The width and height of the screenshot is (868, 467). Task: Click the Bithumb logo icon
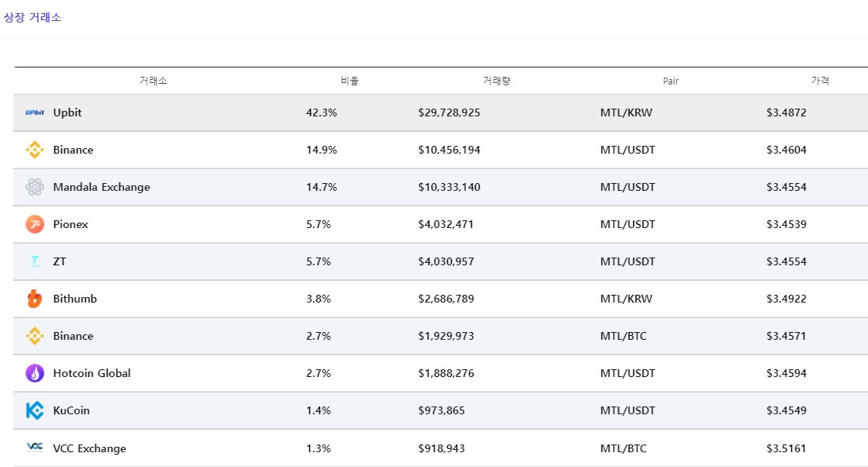(35, 299)
